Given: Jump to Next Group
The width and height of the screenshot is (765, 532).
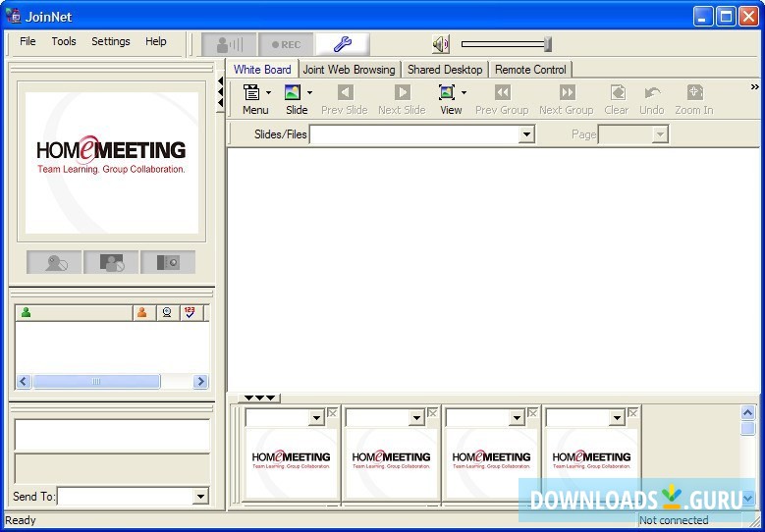Looking at the screenshot, I should tap(567, 100).
